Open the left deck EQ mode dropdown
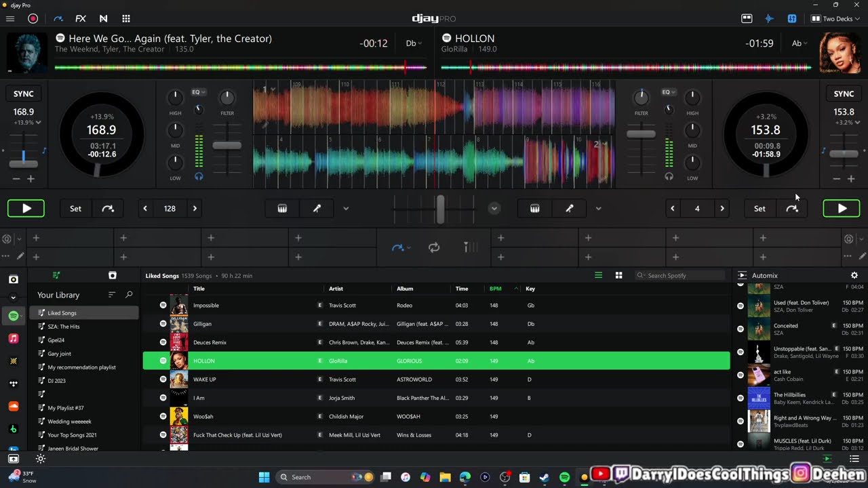Image resolution: width=868 pixels, height=488 pixels. tap(198, 92)
